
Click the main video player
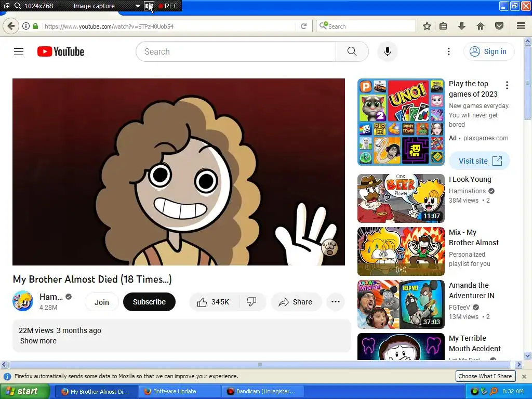pyautogui.click(x=179, y=171)
